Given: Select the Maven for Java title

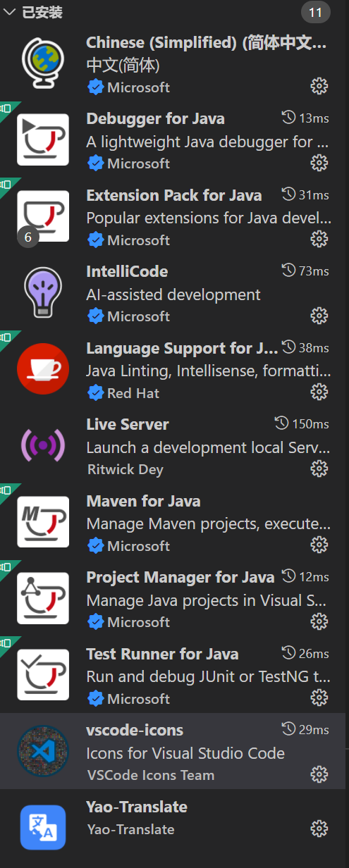Looking at the screenshot, I should coord(143,501).
